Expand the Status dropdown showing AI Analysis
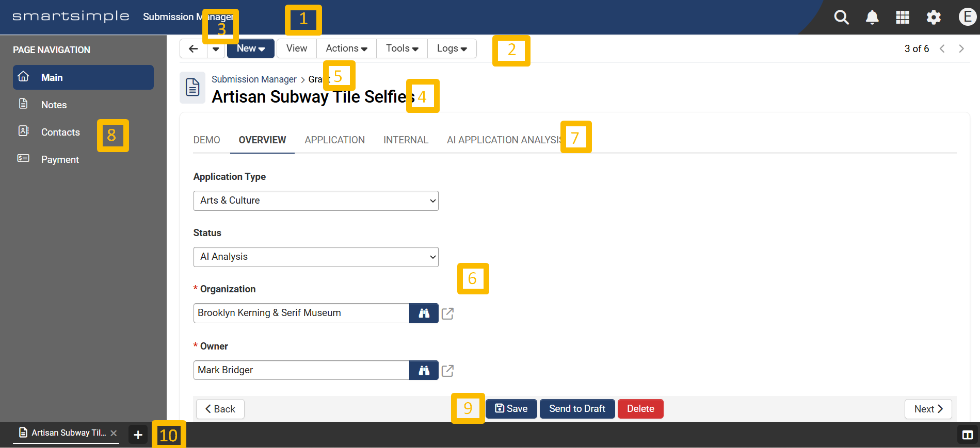The image size is (980, 448). click(316, 257)
